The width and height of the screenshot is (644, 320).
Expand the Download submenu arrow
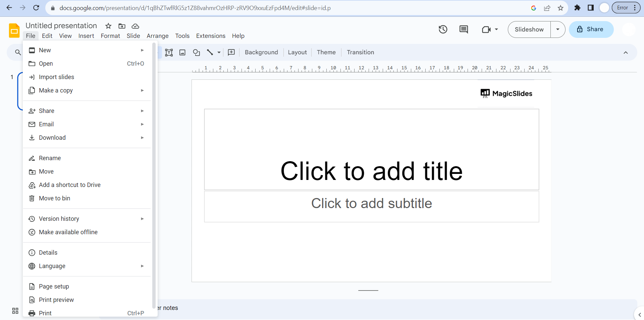[x=142, y=138]
